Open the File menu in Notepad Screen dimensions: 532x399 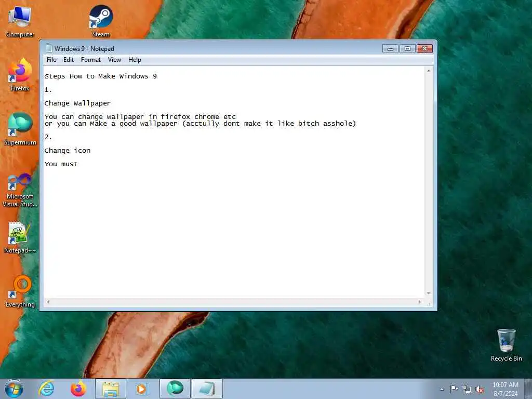pyautogui.click(x=51, y=60)
